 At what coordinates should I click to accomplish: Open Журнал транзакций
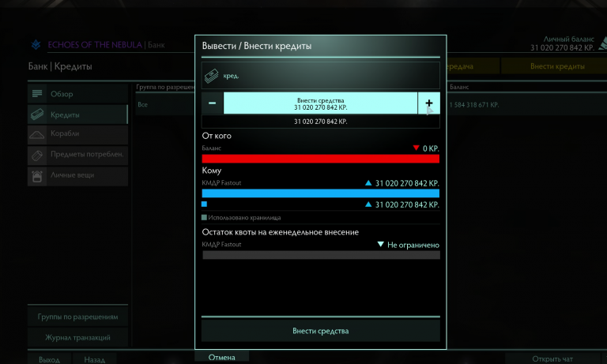[77, 338]
